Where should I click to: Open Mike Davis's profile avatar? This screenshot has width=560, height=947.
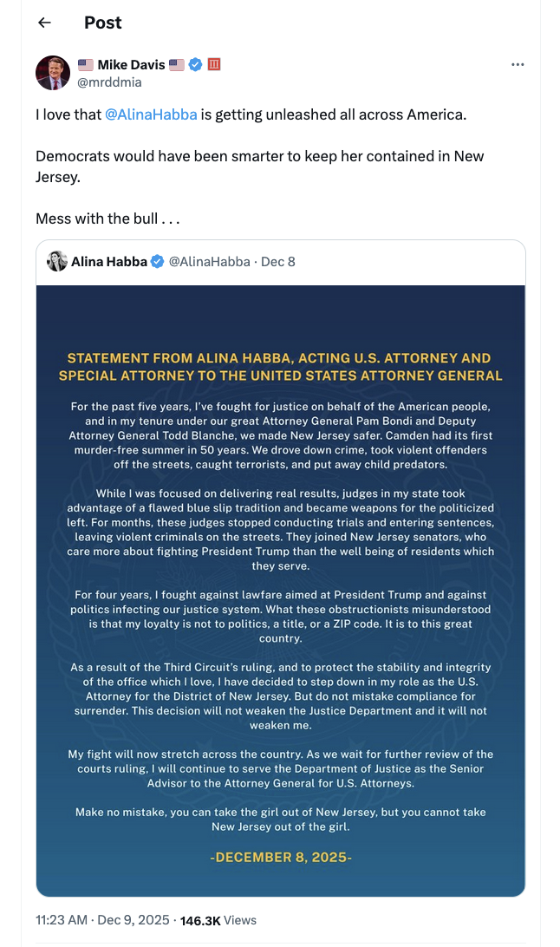point(53,73)
